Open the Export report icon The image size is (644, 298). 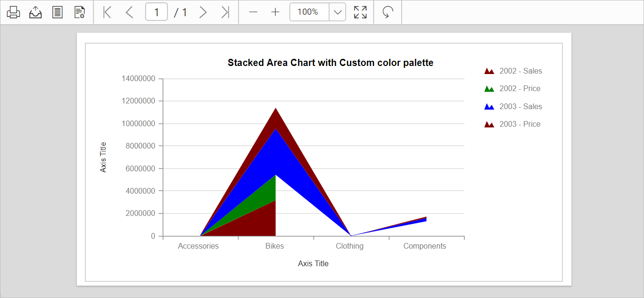35,12
